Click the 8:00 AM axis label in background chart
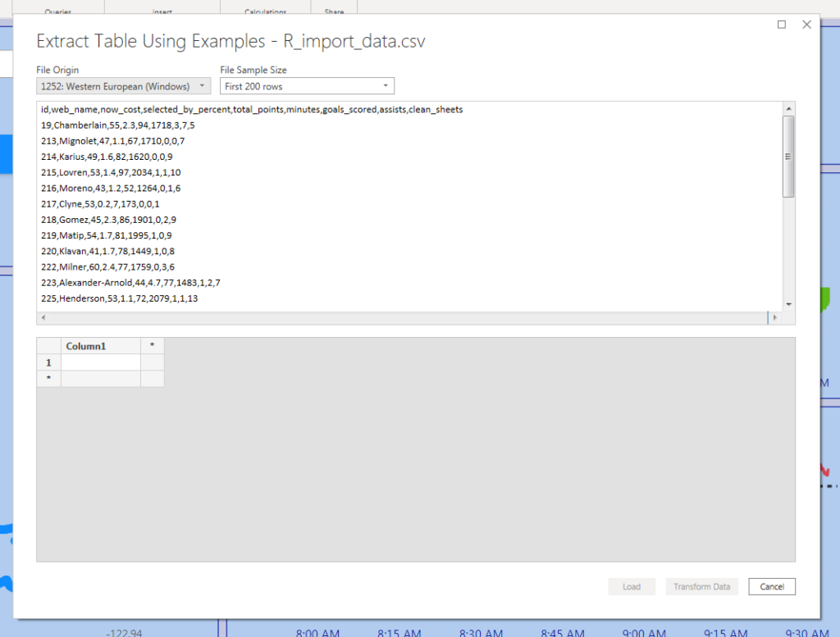The height and width of the screenshot is (637, 840). point(317,632)
